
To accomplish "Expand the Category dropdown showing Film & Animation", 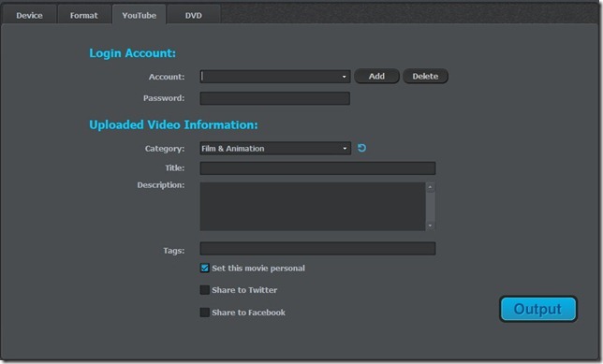I will pos(345,149).
